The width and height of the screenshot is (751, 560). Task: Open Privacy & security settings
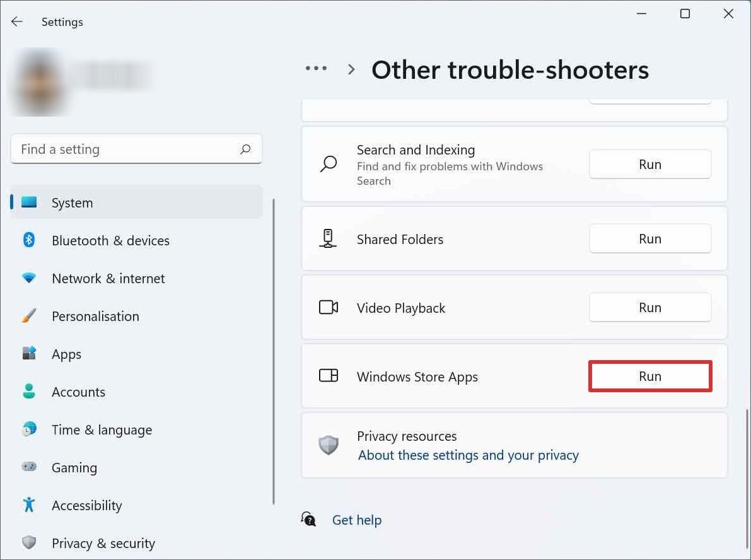[136, 543]
